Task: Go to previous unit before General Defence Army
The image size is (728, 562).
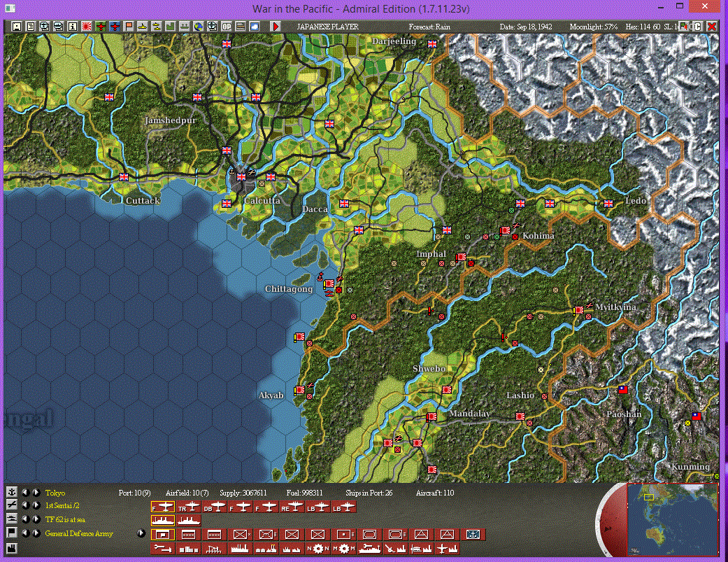Action: coord(26,533)
